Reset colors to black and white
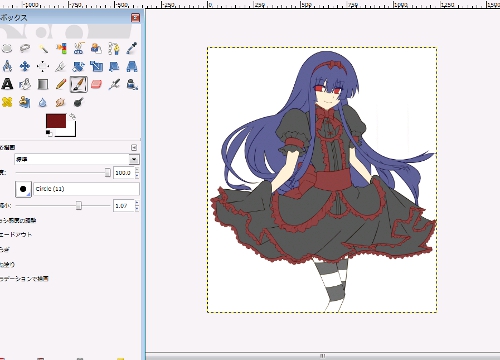The width and height of the screenshot is (500, 360). coord(49,134)
